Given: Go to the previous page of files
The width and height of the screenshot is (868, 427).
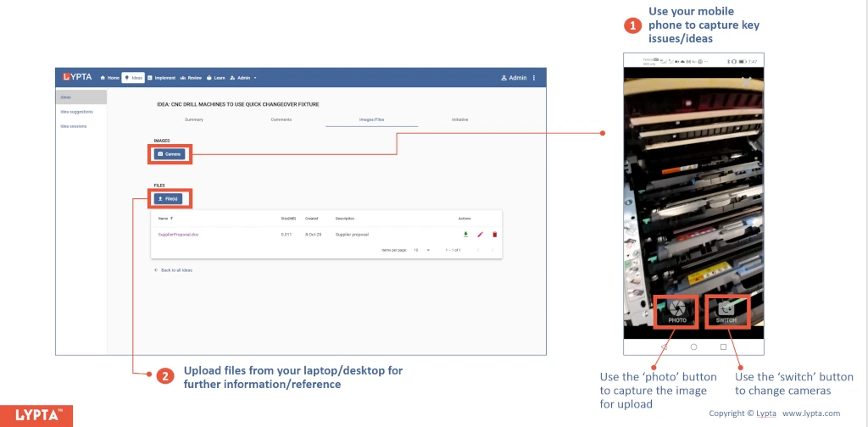Looking at the screenshot, I should (478, 251).
